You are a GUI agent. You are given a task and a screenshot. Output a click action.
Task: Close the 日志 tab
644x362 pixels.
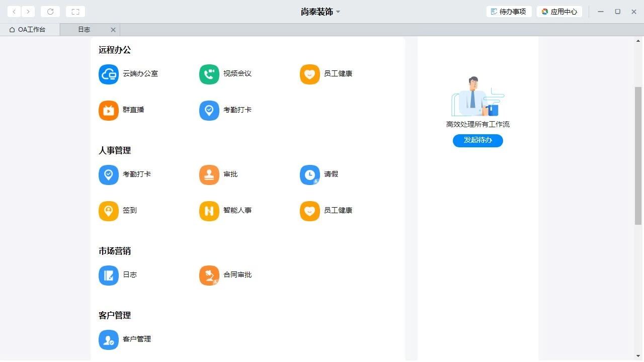pyautogui.click(x=113, y=29)
